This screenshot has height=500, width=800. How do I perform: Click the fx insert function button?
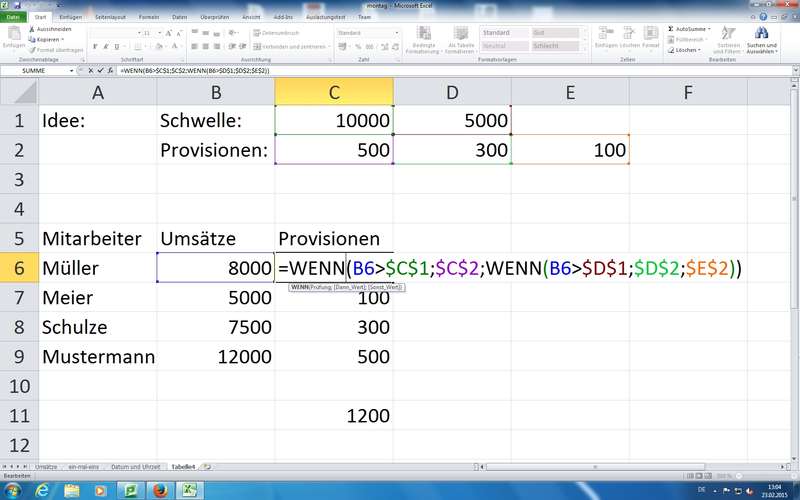[x=110, y=71]
